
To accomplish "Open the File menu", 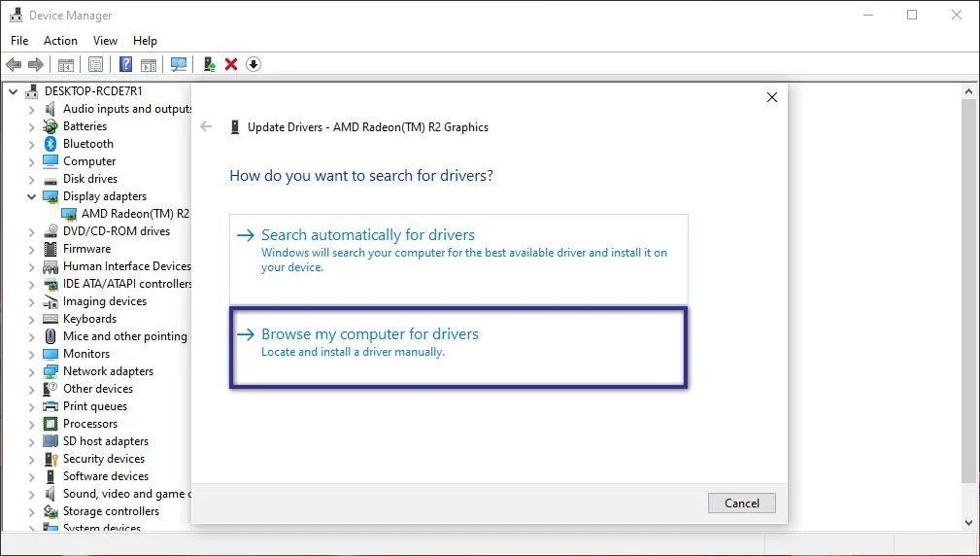I will coord(19,41).
